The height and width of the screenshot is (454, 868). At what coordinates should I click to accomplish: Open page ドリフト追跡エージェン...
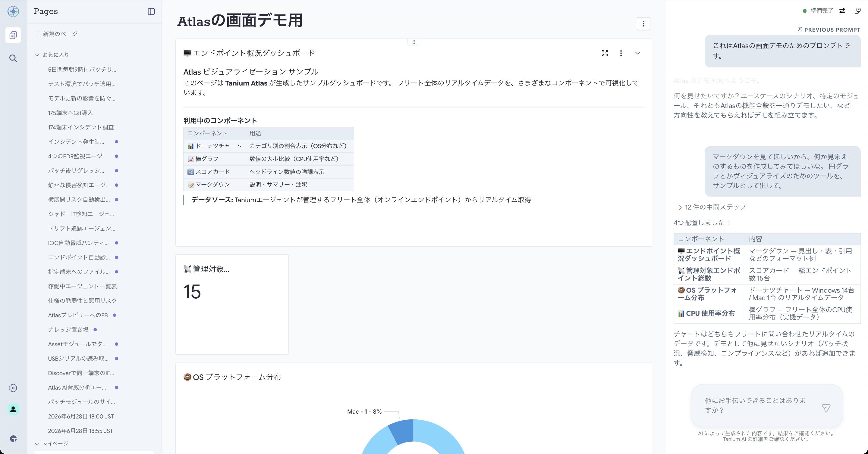[x=82, y=229]
